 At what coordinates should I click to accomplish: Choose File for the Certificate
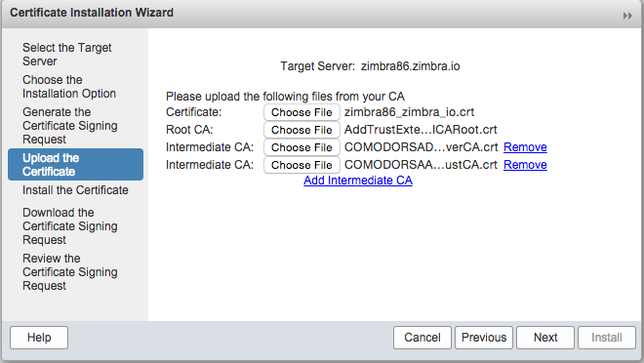302,112
